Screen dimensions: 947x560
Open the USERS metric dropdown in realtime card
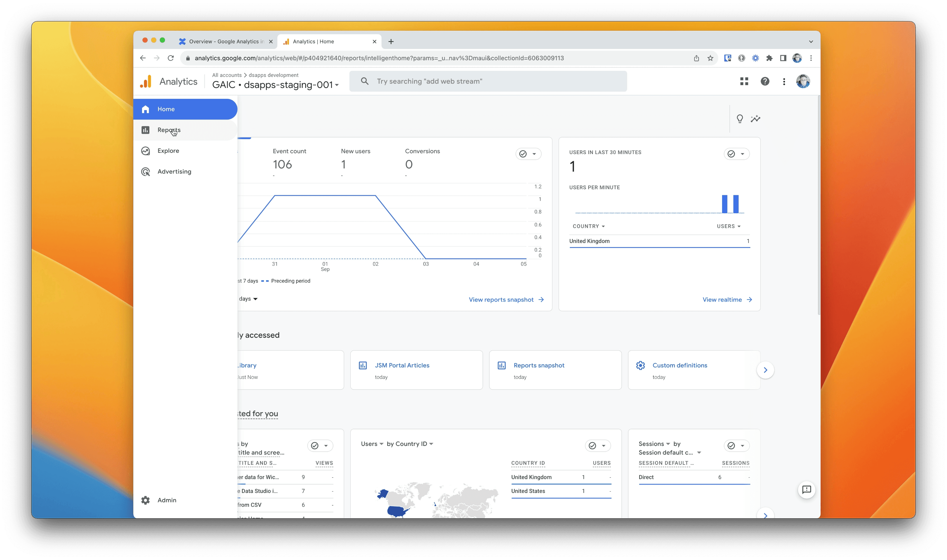click(x=729, y=226)
